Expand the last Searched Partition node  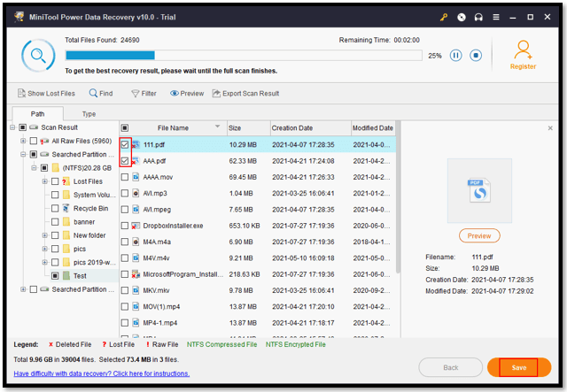pos(23,289)
